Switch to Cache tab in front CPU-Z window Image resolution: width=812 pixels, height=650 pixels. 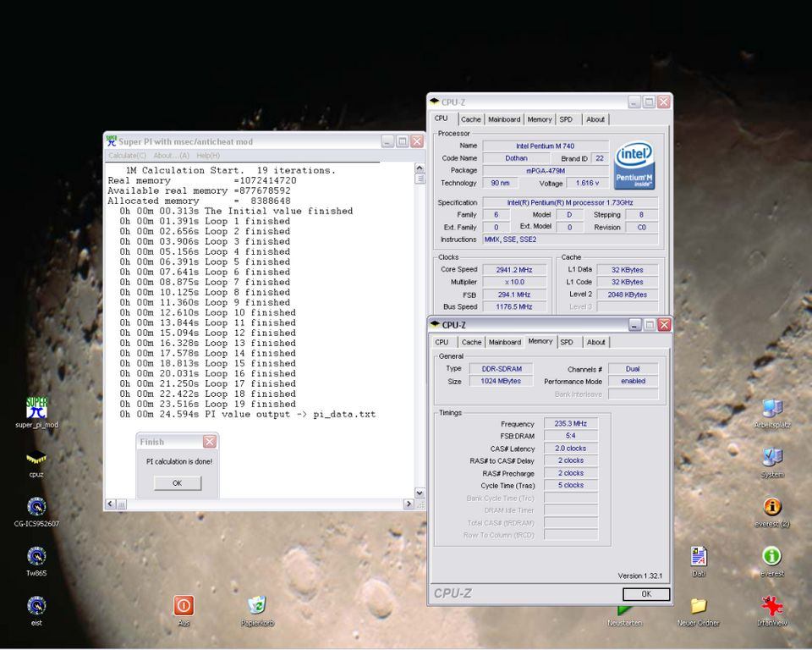471,342
